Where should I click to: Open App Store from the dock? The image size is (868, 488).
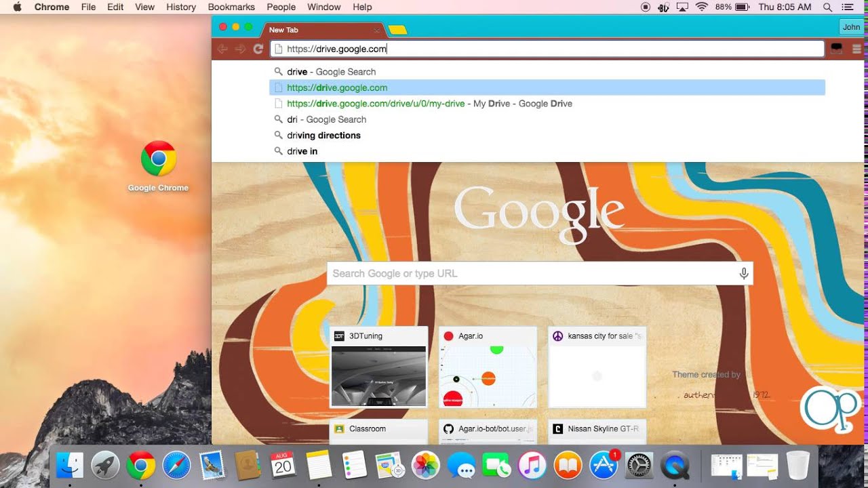point(604,466)
